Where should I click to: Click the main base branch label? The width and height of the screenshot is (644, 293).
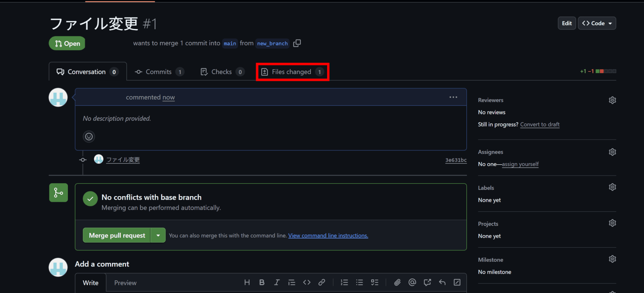click(230, 43)
